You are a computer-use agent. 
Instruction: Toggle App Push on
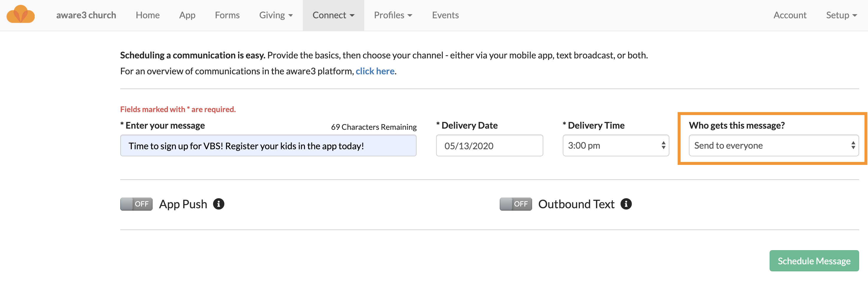click(136, 204)
